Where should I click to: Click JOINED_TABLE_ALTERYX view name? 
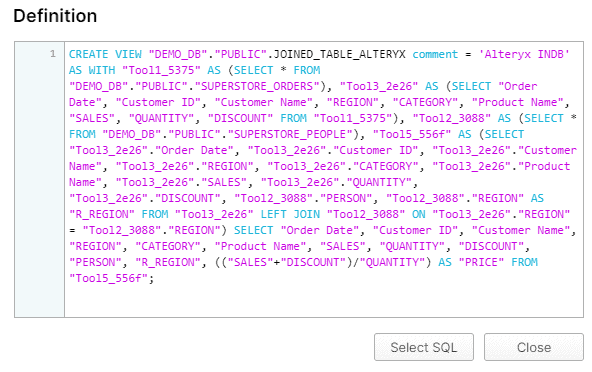(x=339, y=54)
